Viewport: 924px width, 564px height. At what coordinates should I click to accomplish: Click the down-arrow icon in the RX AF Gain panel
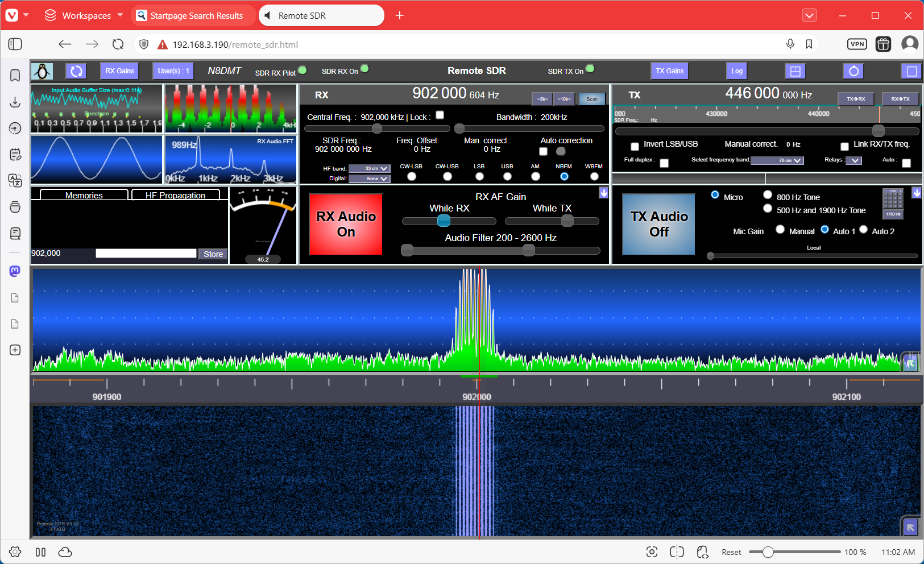(604, 193)
